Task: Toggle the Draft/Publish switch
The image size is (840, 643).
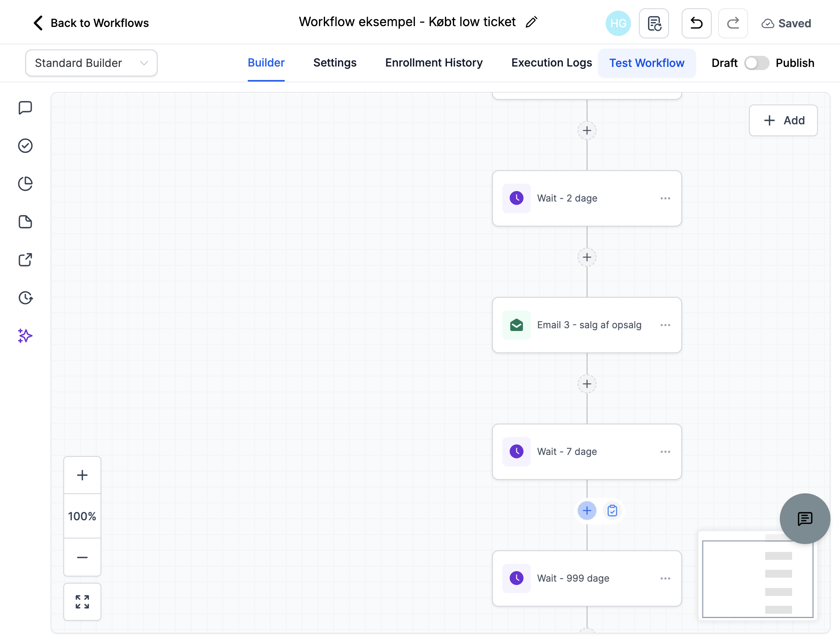Action: [x=756, y=63]
